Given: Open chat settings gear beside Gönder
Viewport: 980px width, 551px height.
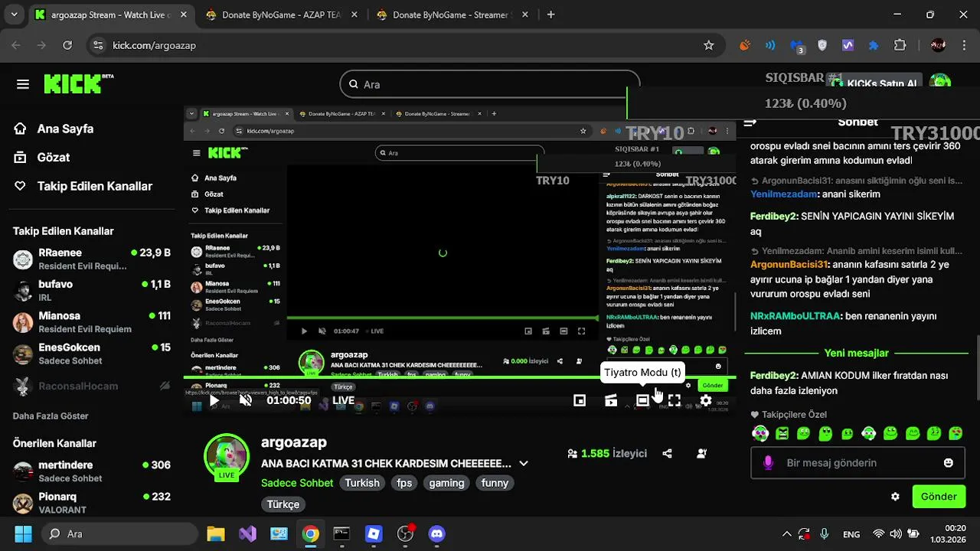Looking at the screenshot, I should tap(895, 497).
